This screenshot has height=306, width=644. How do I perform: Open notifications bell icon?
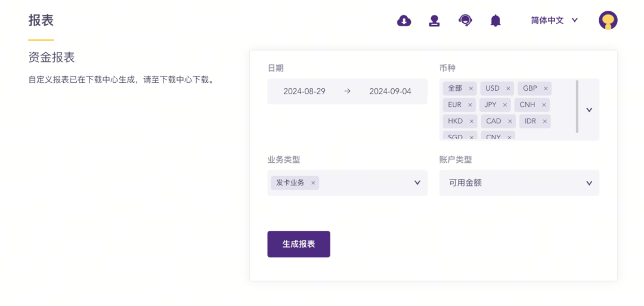496,20
